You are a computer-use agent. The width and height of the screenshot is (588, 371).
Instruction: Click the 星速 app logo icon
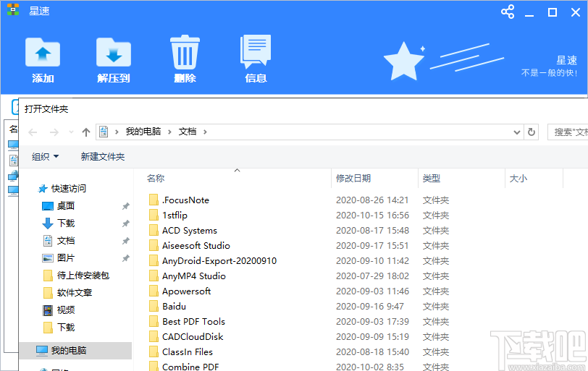click(x=13, y=9)
